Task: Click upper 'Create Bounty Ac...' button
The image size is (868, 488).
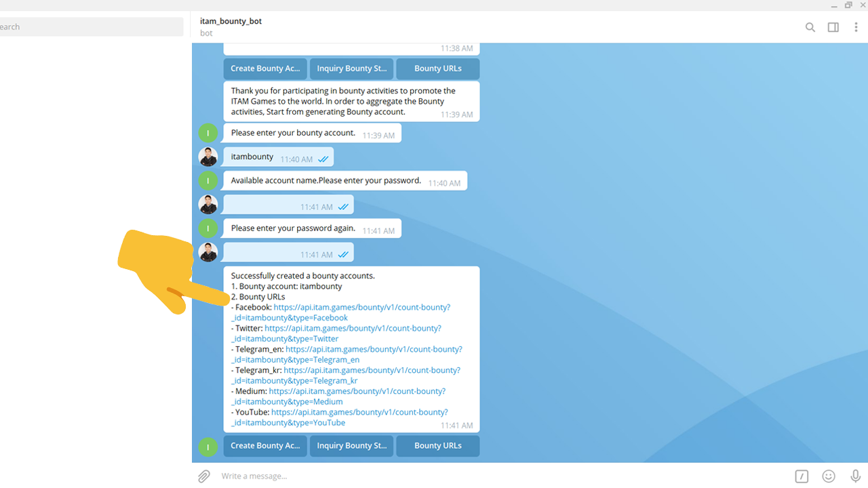Action: tap(265, 68)
